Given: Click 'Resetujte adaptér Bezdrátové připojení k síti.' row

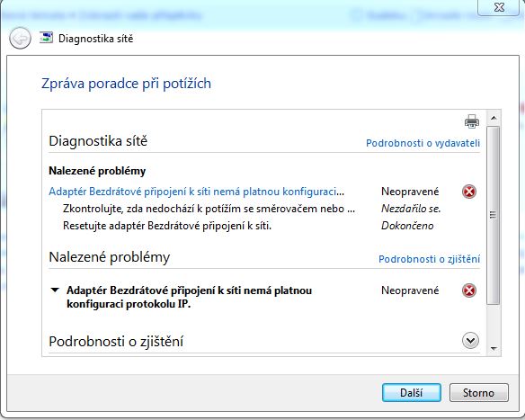Looking at the screenshot, I should click(x=166, y=226).
